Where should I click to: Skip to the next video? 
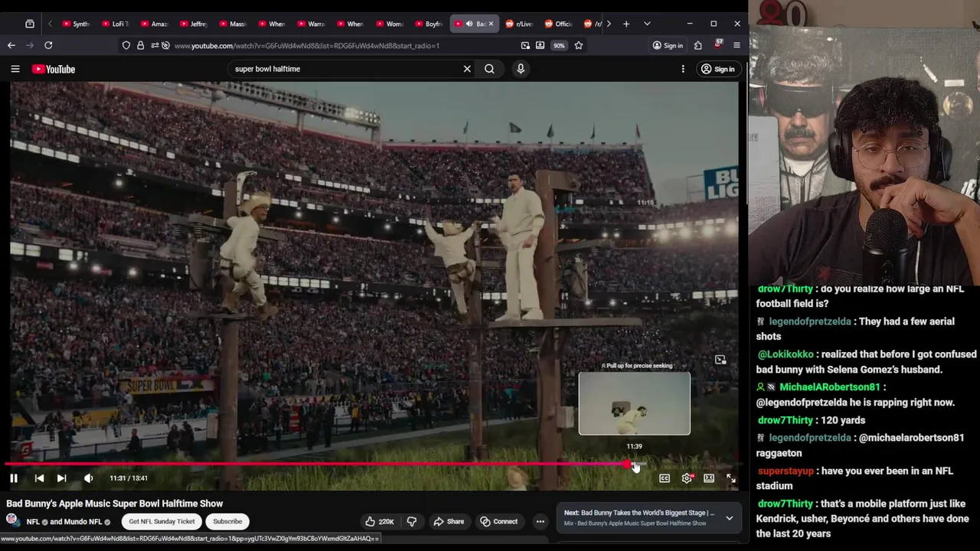61,478
